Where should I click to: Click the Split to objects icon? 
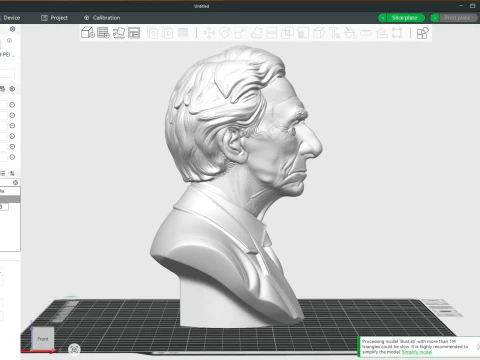pos(153,33)
